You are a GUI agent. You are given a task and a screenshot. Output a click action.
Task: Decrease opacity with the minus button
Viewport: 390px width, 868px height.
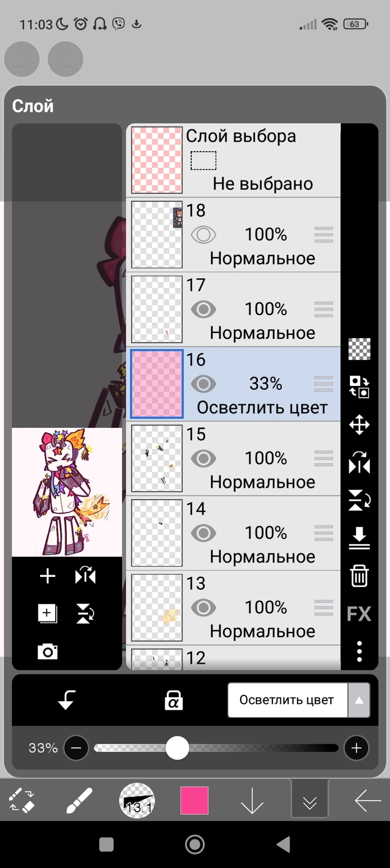point(76,748)
